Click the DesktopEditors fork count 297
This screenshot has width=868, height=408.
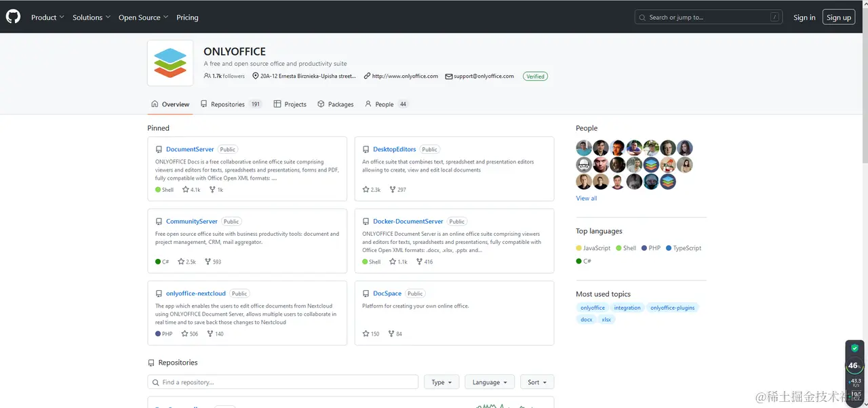point(398,190)
